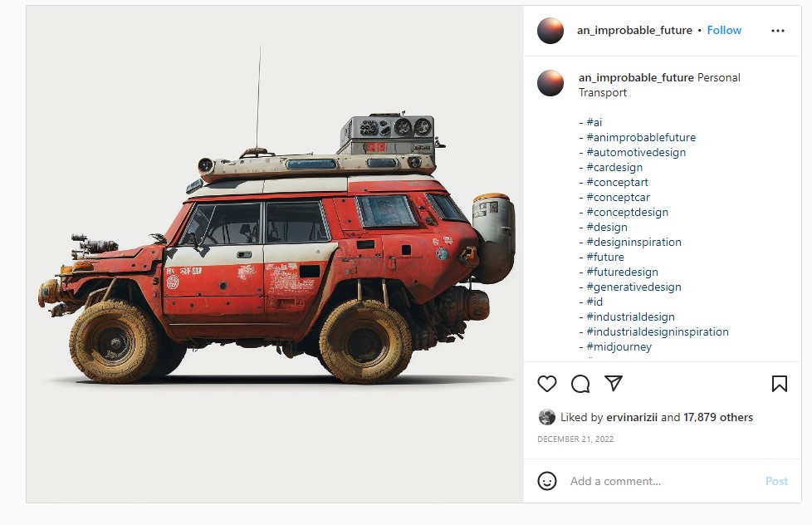Click the header profile avatar
Image resolution: width=812 pixels, height=525 pixels.
550,31
